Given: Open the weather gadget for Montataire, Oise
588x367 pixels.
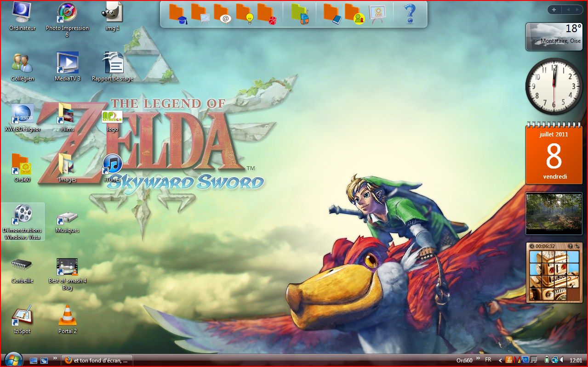Looking at the screenshot, I should pyautogui.click(x=554, y=37).
